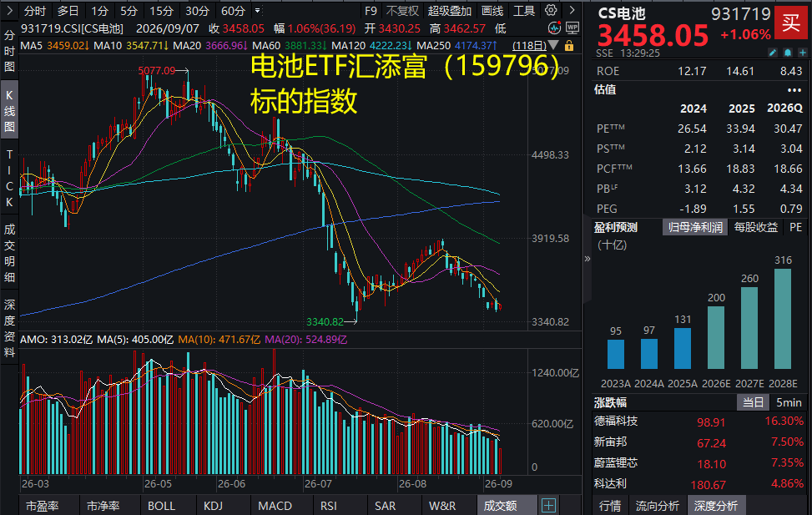Switch indicator to W&R
Viewport: 812px width, 515px height.
[442, 506]
